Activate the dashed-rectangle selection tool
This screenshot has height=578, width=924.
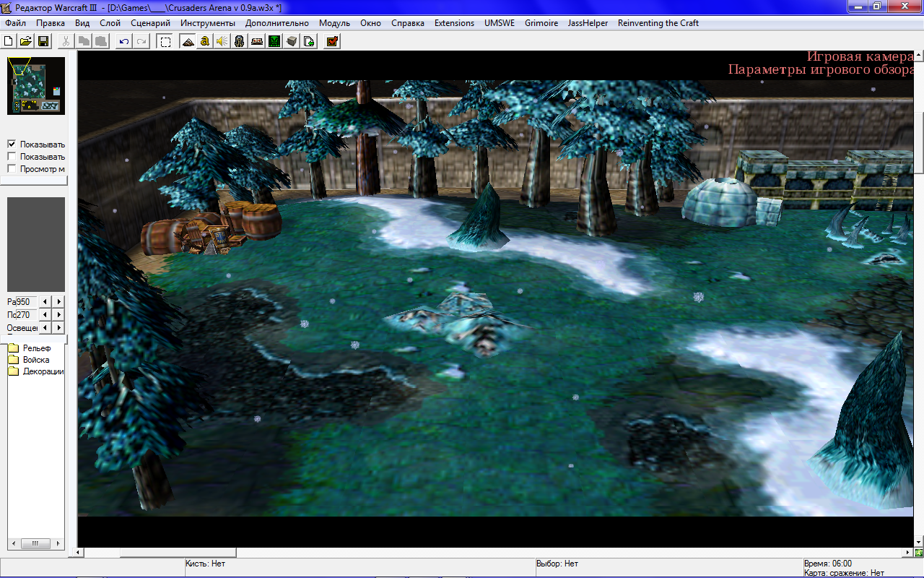165,41
